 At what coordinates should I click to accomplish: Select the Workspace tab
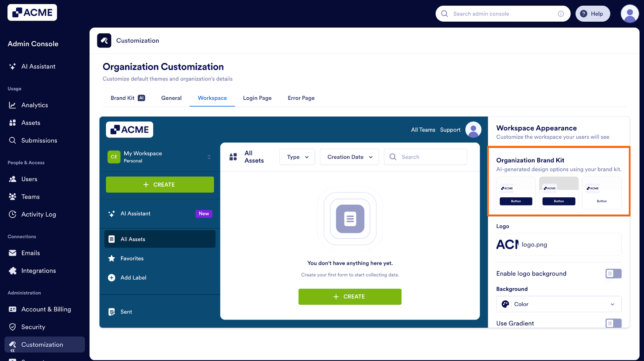click(x=212, y=98)
